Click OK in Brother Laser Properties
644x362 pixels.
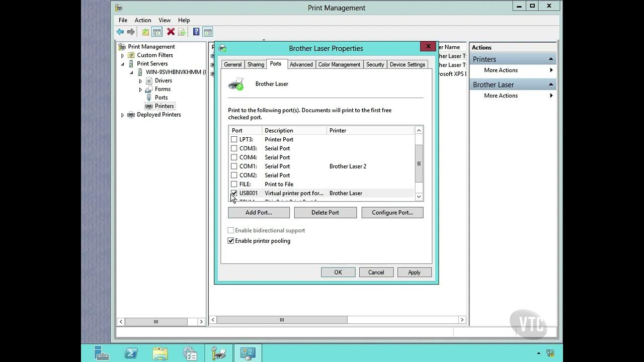338,273
